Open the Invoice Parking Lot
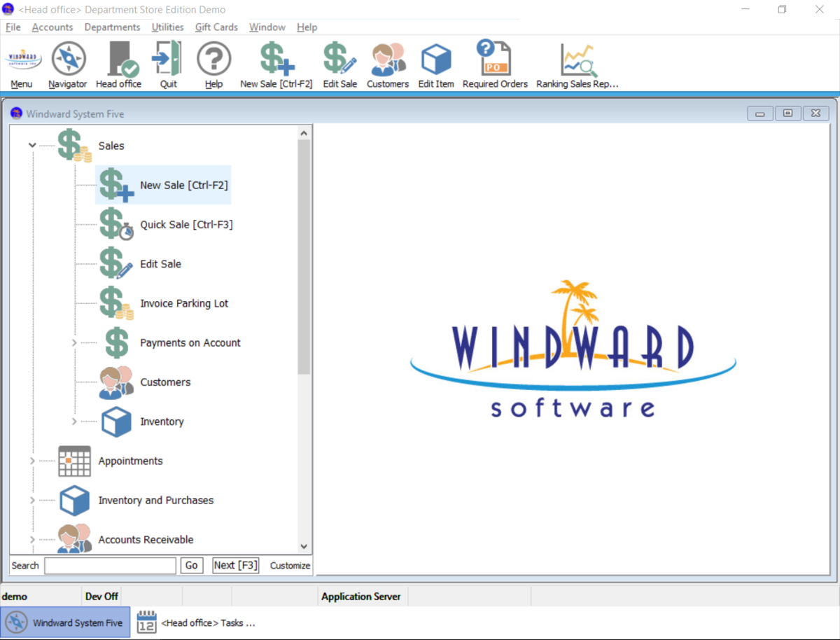 click(x=184, y=302)
